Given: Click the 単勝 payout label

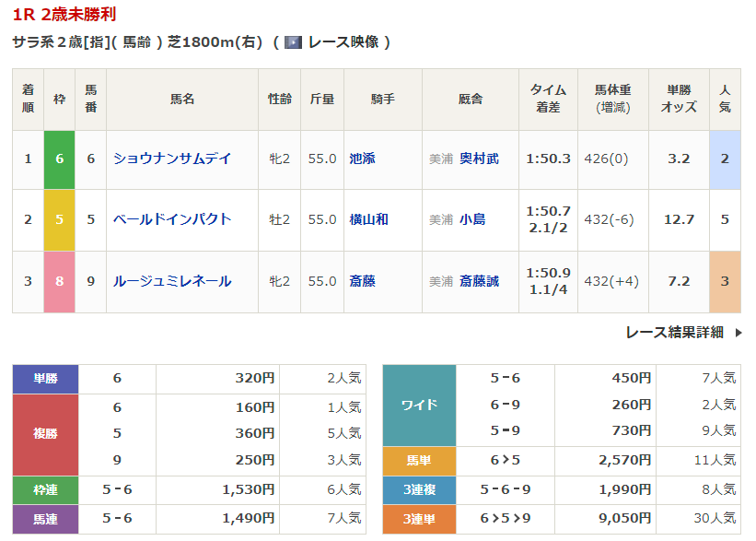Looking at the screenshot, I should point(45,378).
